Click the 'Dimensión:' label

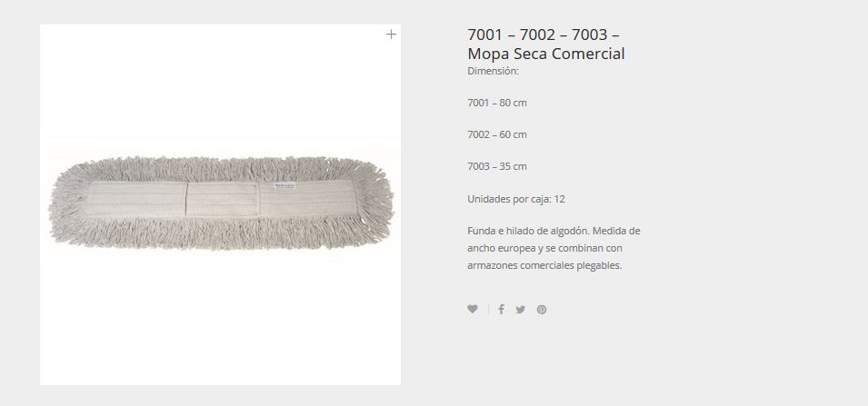[494, 71]
